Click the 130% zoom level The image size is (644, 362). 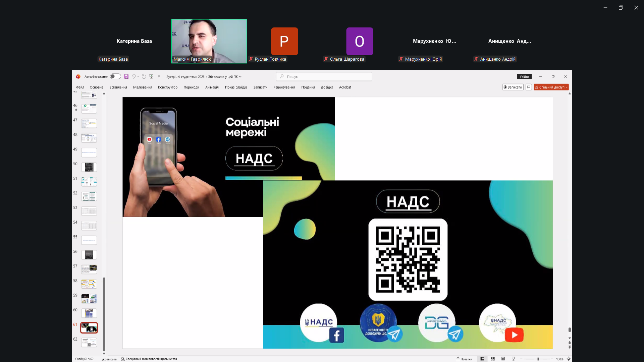point(559,359)
